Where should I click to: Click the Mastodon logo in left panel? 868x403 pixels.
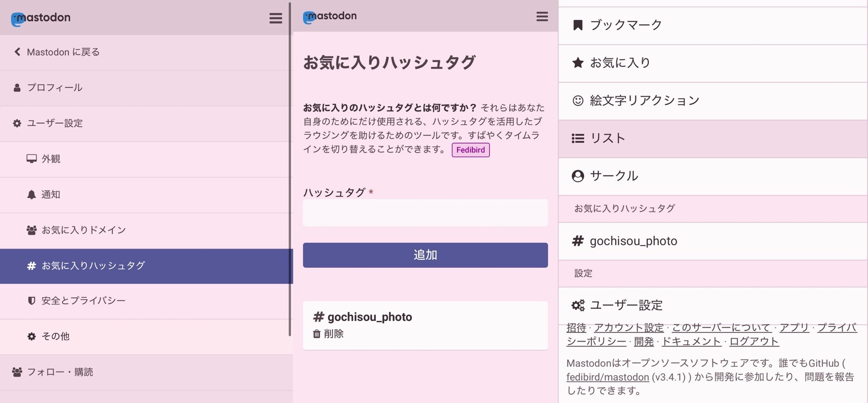[41, 18]
